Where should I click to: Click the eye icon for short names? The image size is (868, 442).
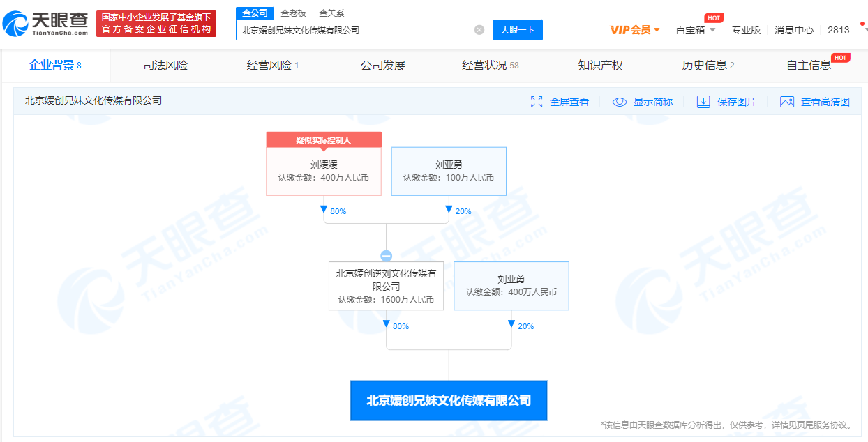click(x=620, y=102)
